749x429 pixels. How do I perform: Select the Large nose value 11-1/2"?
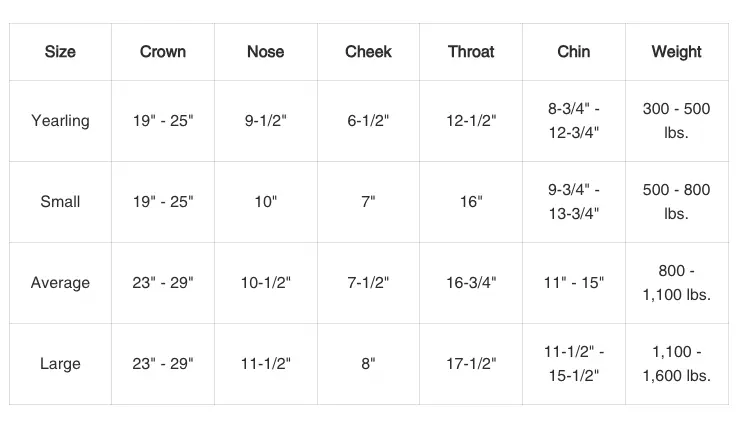[266, 364]
